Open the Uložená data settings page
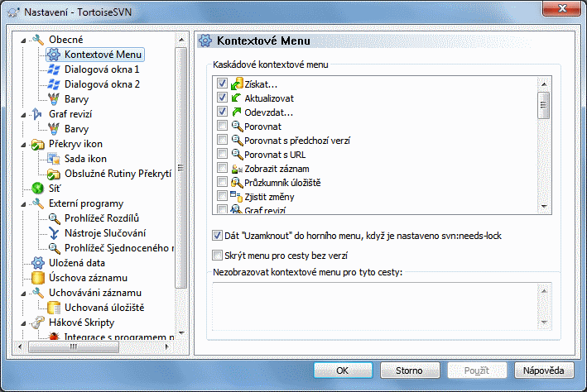The height and width of the screenshot is (392, 587). [77, 263]
